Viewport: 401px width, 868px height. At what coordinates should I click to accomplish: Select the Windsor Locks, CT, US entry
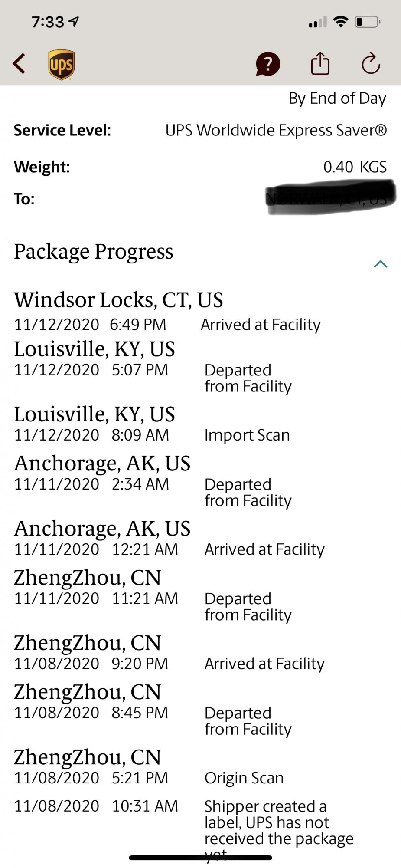tap(118, 300)
